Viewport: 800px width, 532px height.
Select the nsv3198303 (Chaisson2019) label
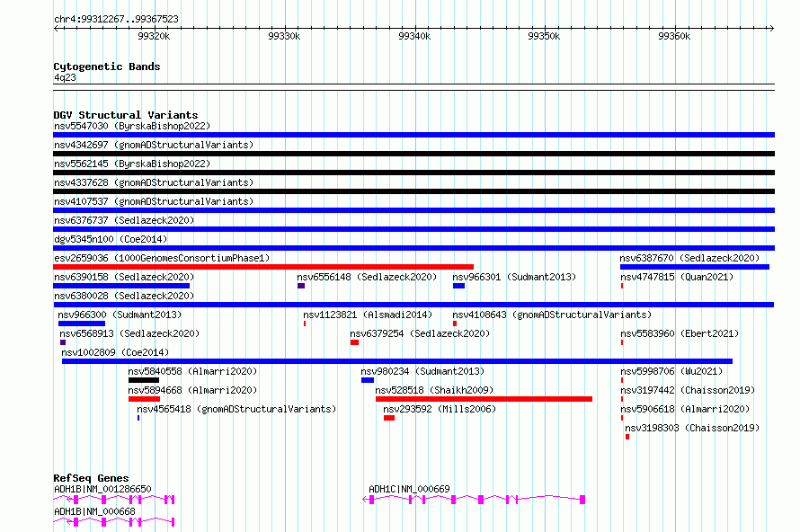[x=692, y=428]
